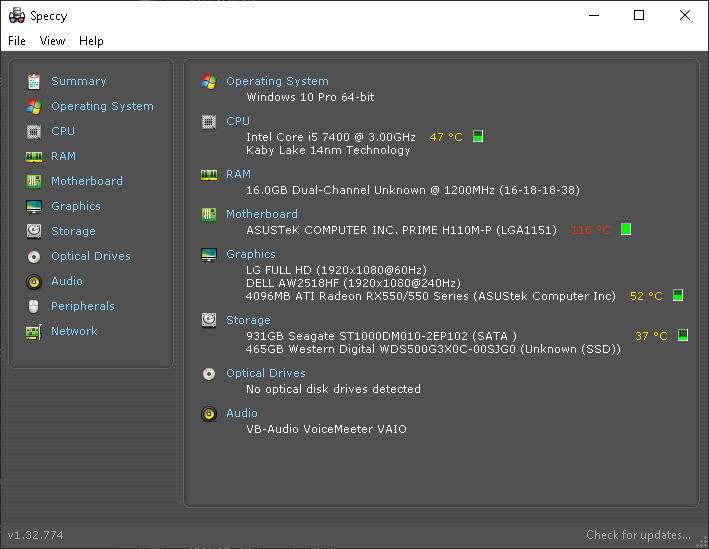
Task: Select Optical Drives in the sidebar
Action: 91,256
